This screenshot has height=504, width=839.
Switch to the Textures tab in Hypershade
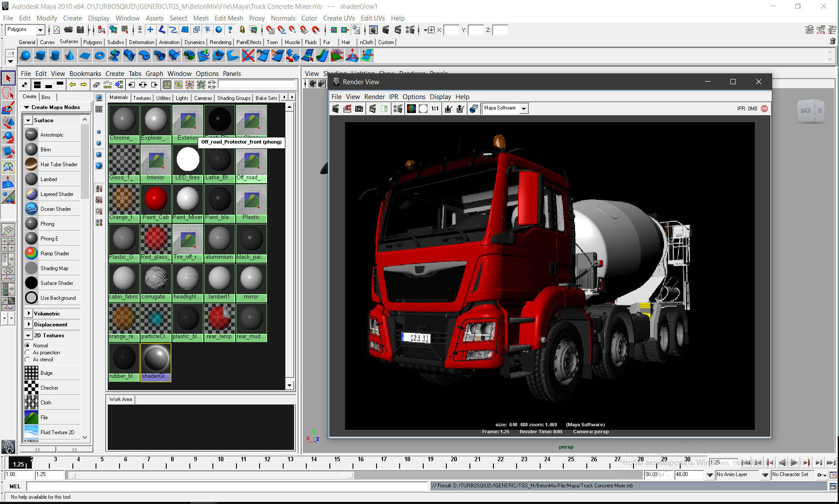click(142, 98)
